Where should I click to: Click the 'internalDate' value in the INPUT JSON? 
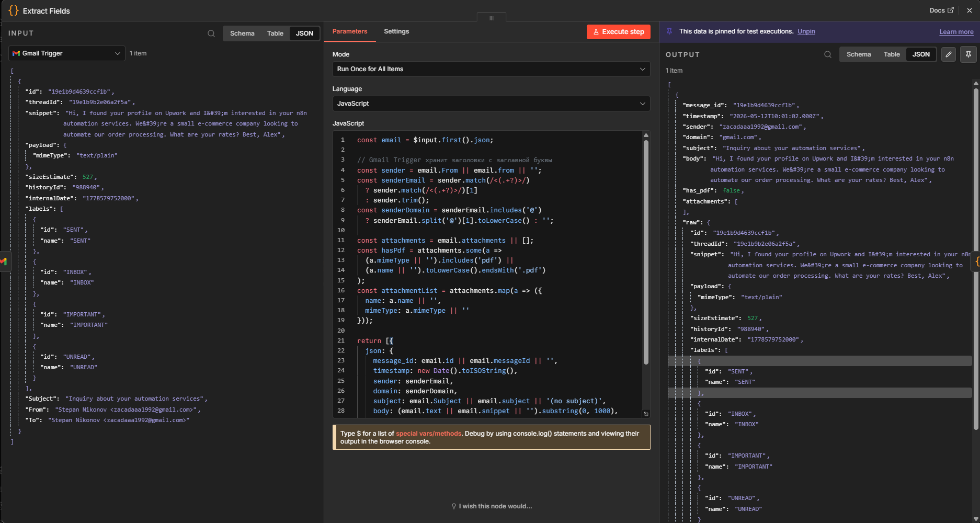(x=110, y=198)
